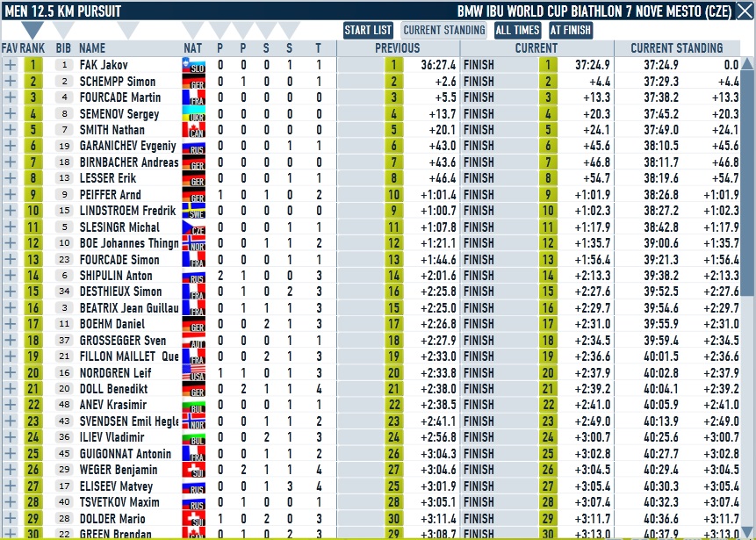Toggle favorite for TSVETKOV Maxim

tap(11, 502)
